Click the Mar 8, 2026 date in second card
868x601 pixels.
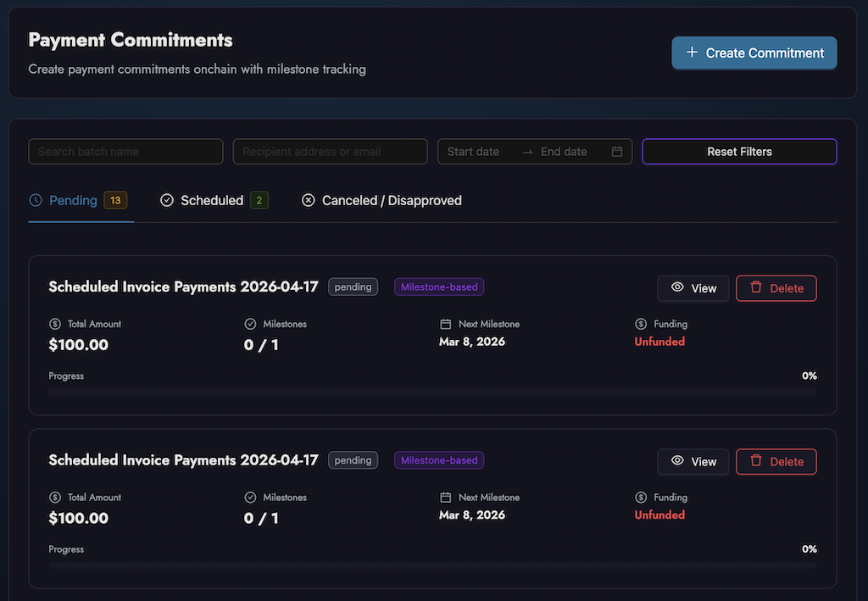[472, 515]
